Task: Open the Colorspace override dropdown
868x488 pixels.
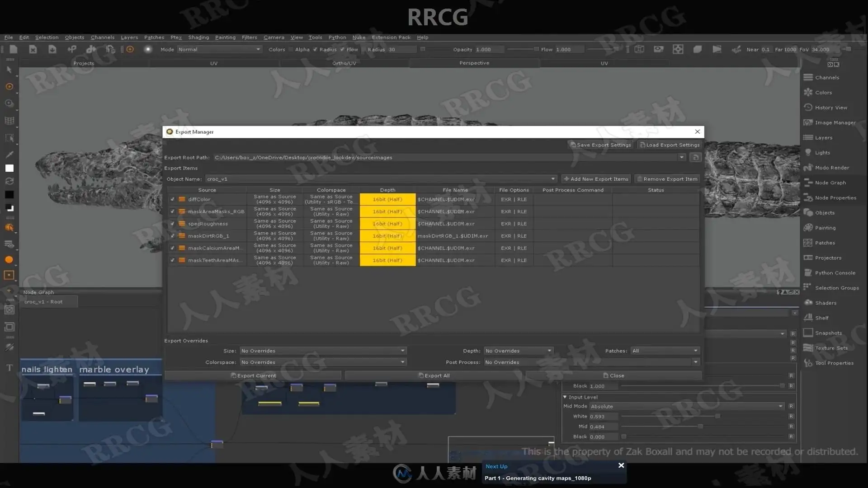Action: tap(323, 362)
